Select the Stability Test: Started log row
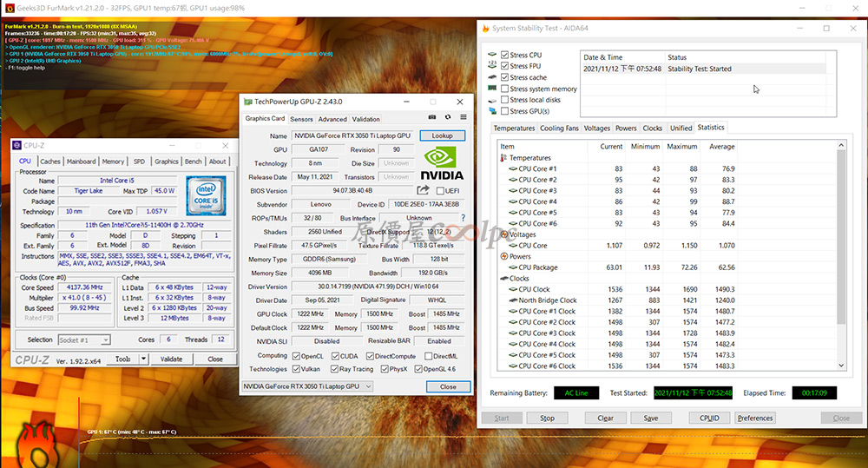This screenshot has height=468, width=868. pos(703,69)
